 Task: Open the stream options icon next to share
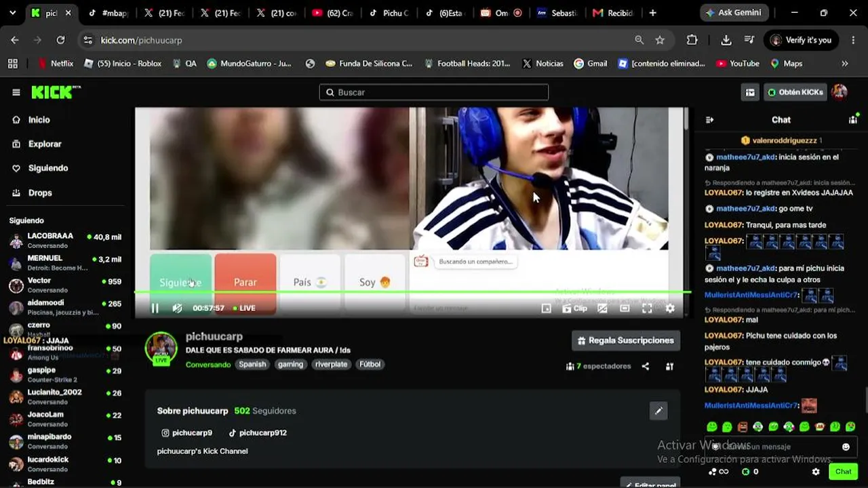(x=669, y=367)
